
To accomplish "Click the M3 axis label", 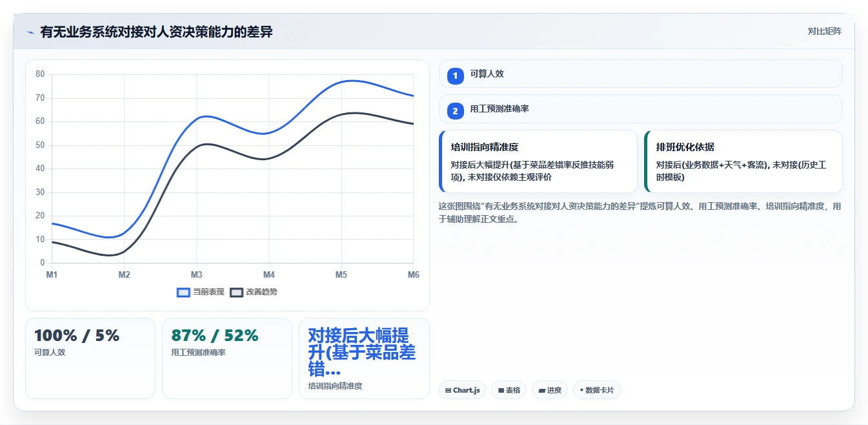I will pos(196,275).
